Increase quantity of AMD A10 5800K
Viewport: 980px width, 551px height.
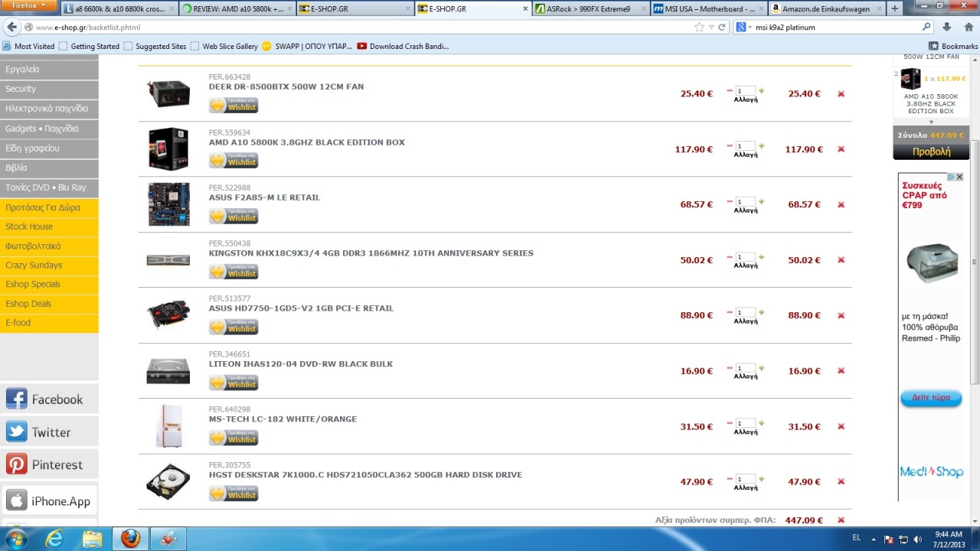tap(761, 145)
